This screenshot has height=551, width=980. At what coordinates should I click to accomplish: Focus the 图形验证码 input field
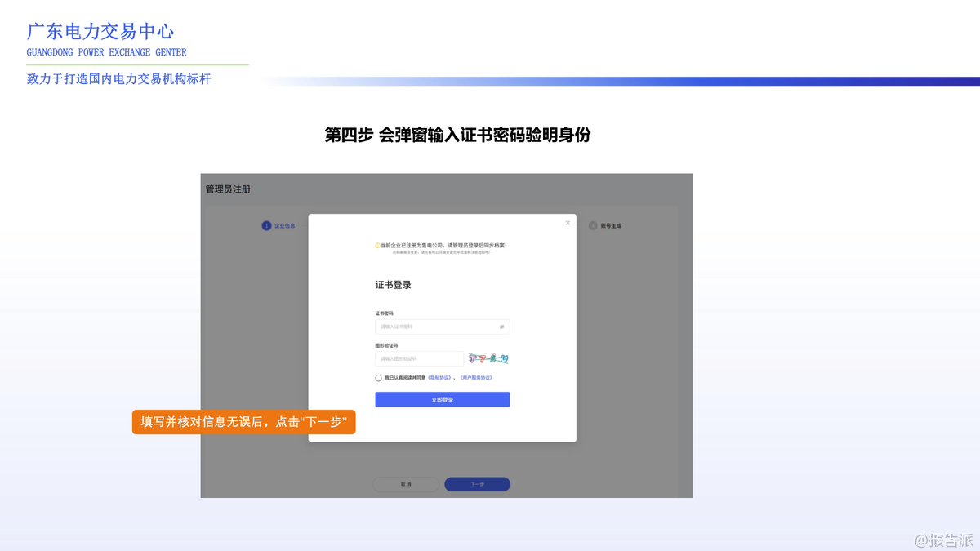[419, 358]
